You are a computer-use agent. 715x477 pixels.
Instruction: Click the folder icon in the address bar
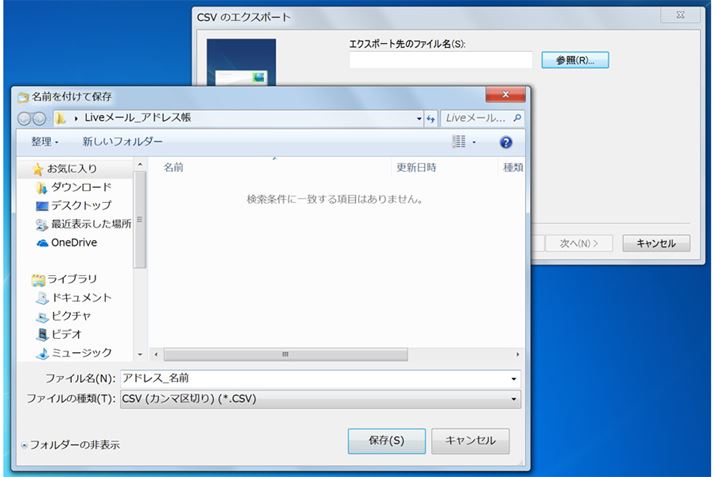[60, 119]
